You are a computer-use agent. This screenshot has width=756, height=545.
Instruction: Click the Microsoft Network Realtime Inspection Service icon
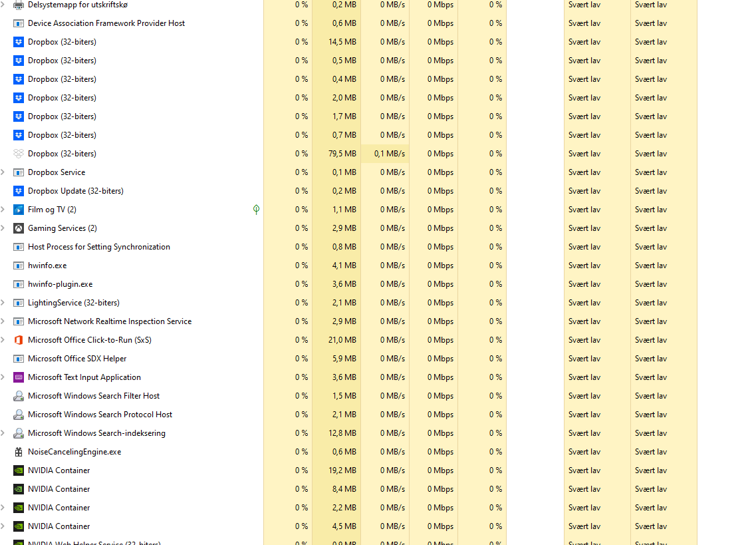19,321
